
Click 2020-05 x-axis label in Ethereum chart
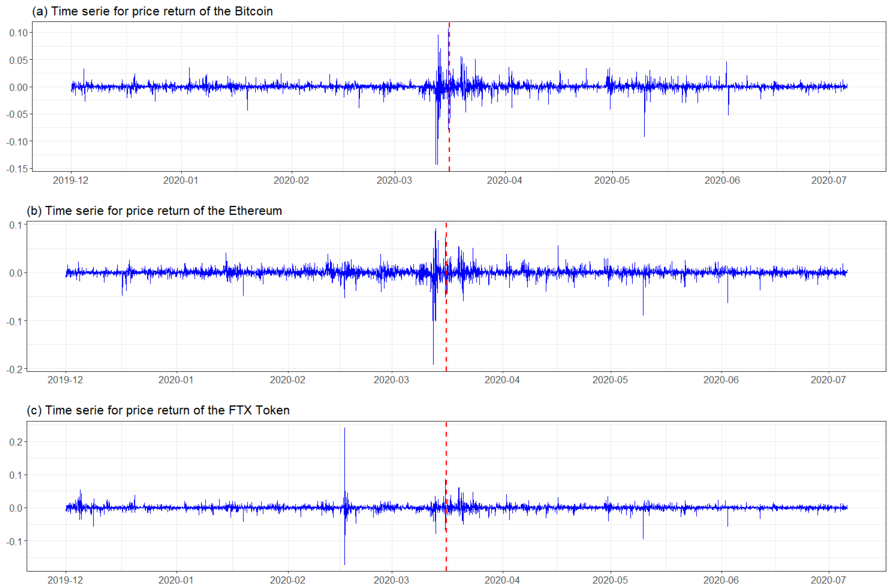click(610, 380)
